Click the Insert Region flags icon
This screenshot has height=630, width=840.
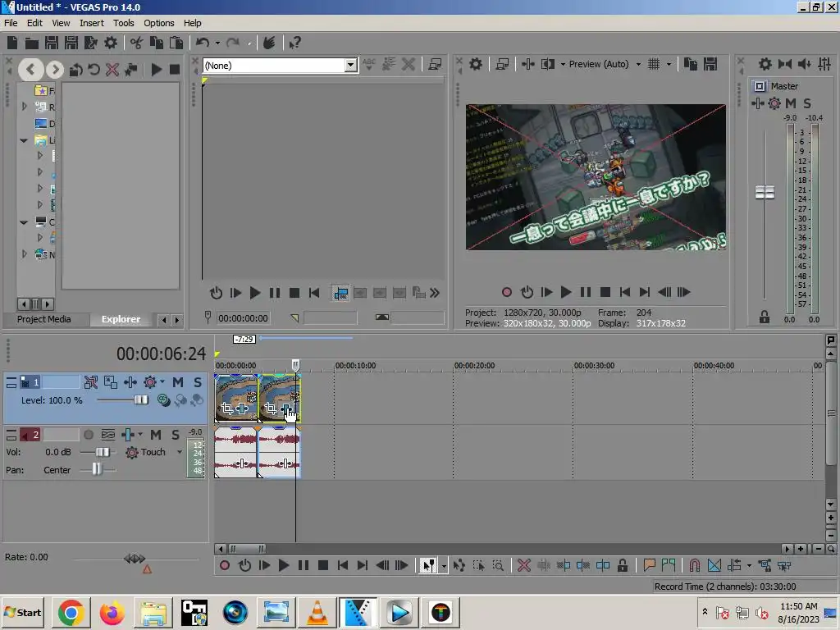pos(669,565)
